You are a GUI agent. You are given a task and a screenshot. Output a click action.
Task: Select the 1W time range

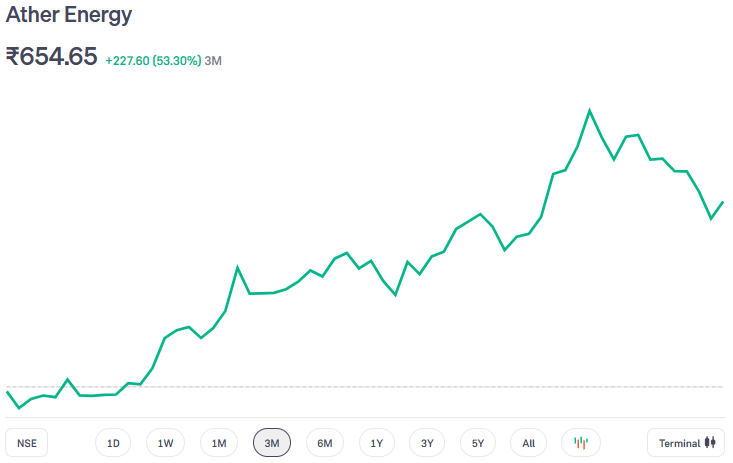click(x=165, y=443)
